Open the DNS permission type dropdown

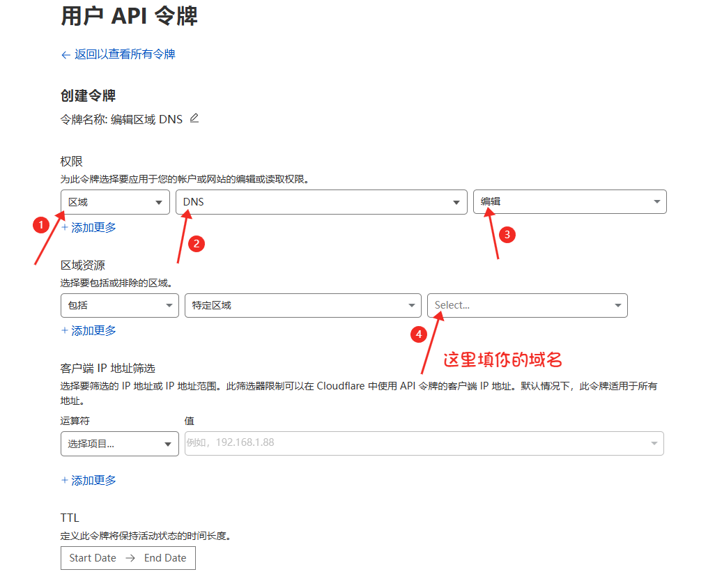tap(321, 202)
